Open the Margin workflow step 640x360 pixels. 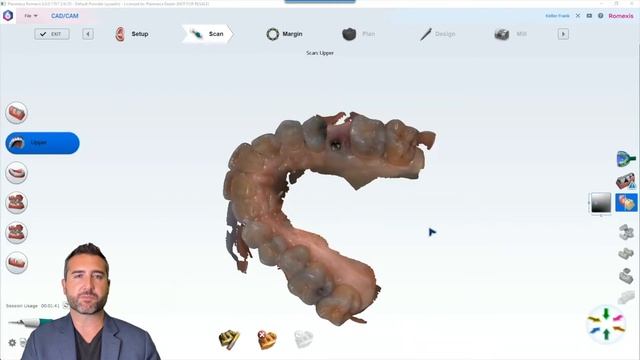284,34
